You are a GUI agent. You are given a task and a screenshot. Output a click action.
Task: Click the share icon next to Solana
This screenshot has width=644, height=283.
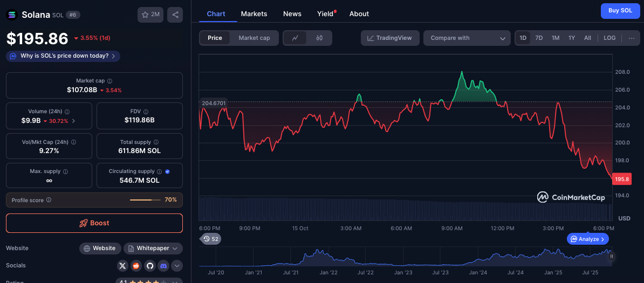click(175, 15)
